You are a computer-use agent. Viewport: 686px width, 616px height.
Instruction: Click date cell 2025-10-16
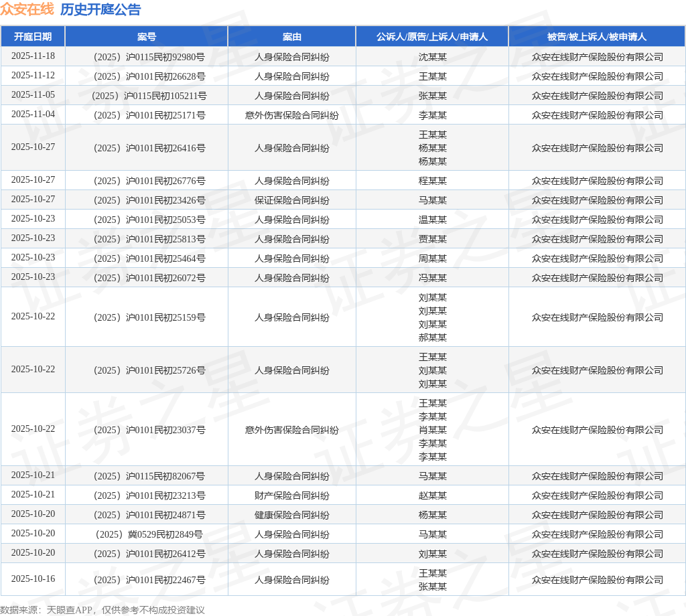pos(33,579)
